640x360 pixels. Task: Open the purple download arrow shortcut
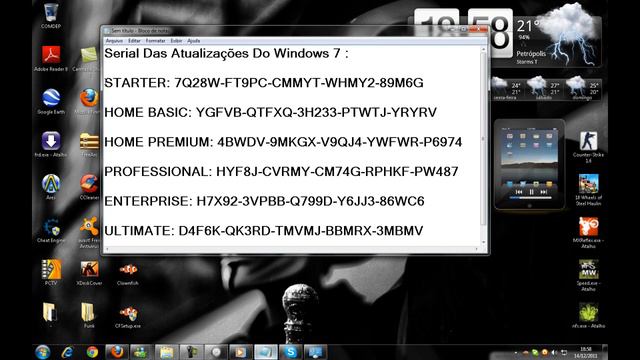coord(51,144)
